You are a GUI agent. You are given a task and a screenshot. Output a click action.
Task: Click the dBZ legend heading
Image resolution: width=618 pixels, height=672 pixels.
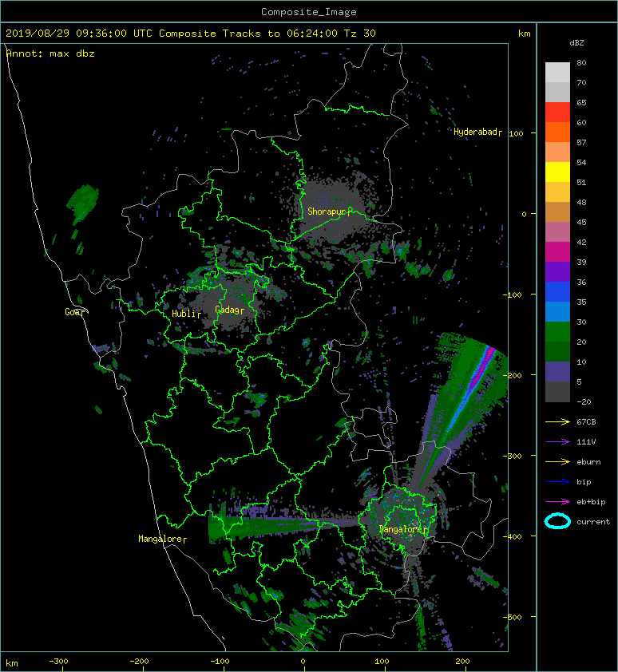576,43
